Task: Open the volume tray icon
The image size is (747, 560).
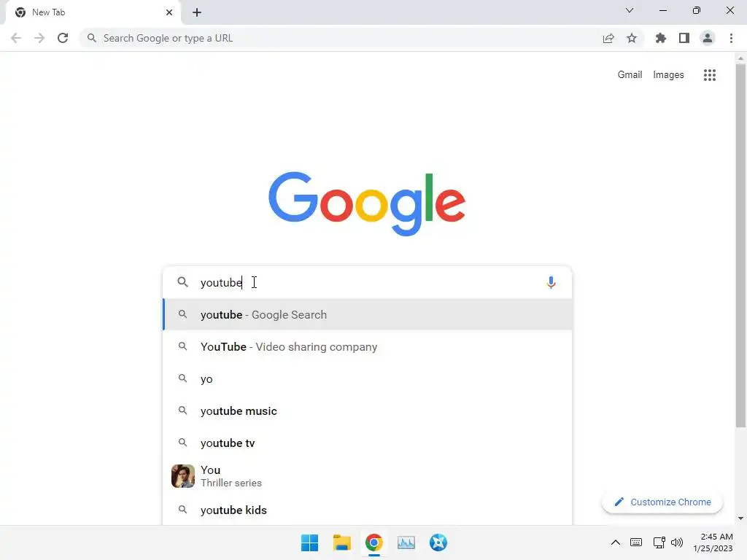Action: [676, 542]
